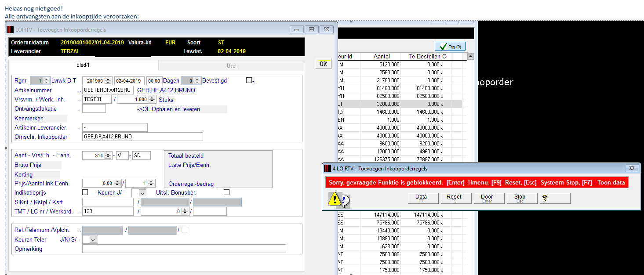This screenshot has height=275, width=644.
Task: Click the app icon in the LOIRTV window title bar
Action: (x=10, y=30)
